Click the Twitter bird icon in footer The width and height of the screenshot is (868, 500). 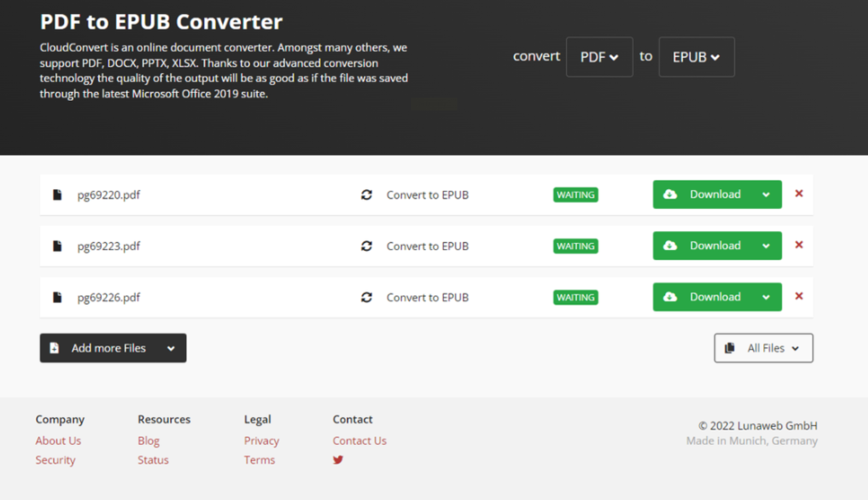[x=338, y=460]
